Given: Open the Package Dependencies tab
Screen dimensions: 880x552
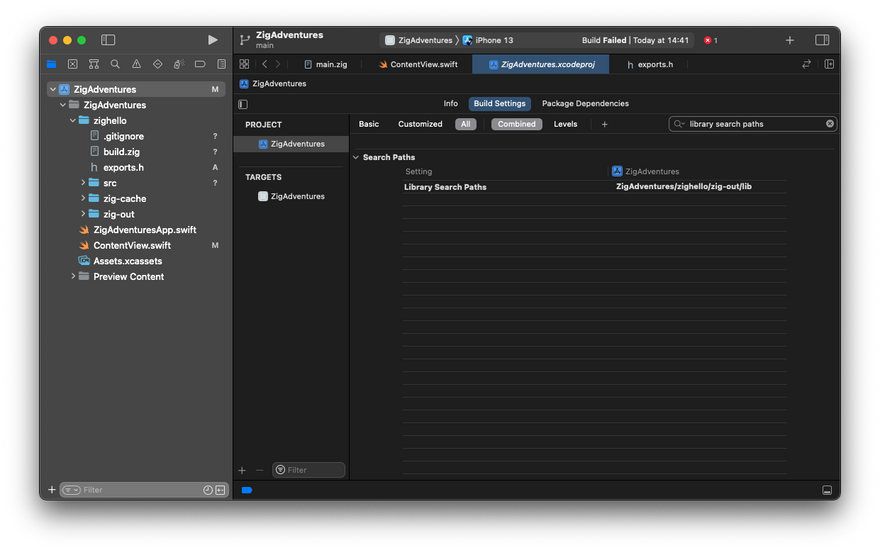Looking at the screenshot, I should pos(585,104).
